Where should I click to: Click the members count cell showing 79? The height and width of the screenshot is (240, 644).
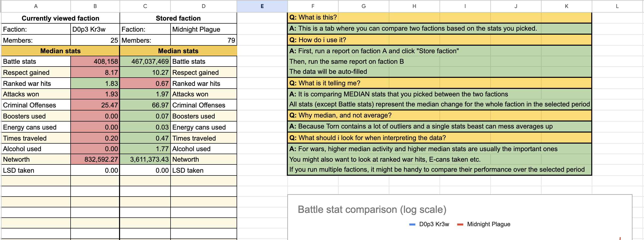[x=203, y=40]
